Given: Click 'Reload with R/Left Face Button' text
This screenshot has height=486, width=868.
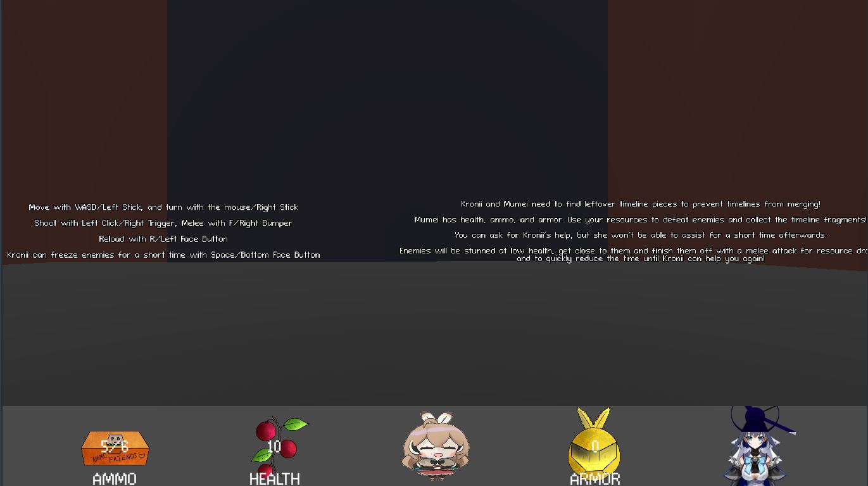Looking at the screenshot, I should (163, 239).
